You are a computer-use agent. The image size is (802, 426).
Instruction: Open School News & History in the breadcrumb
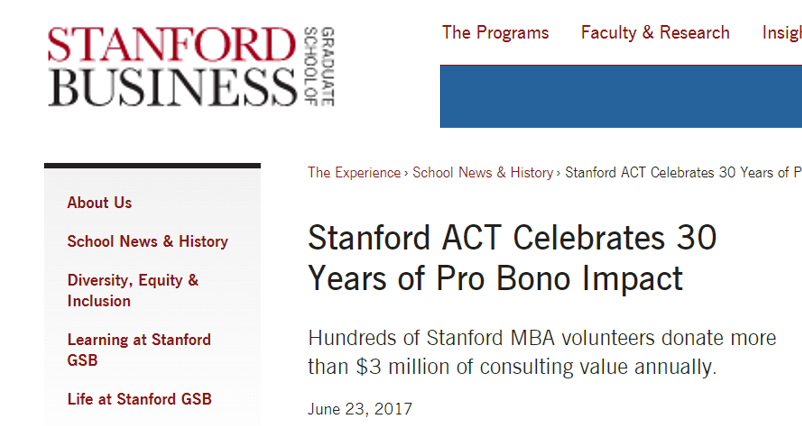pyautogui.click(x=482, y=173)
